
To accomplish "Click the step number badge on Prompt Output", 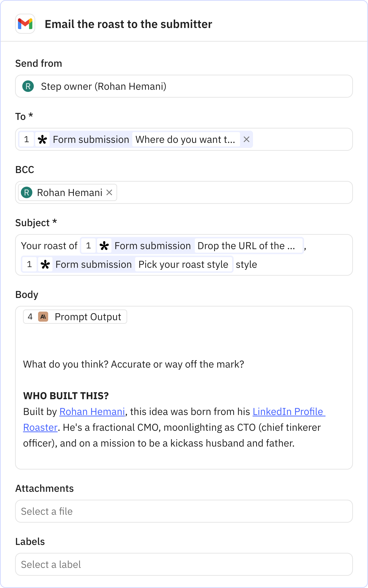I will [x=30, y=316].
